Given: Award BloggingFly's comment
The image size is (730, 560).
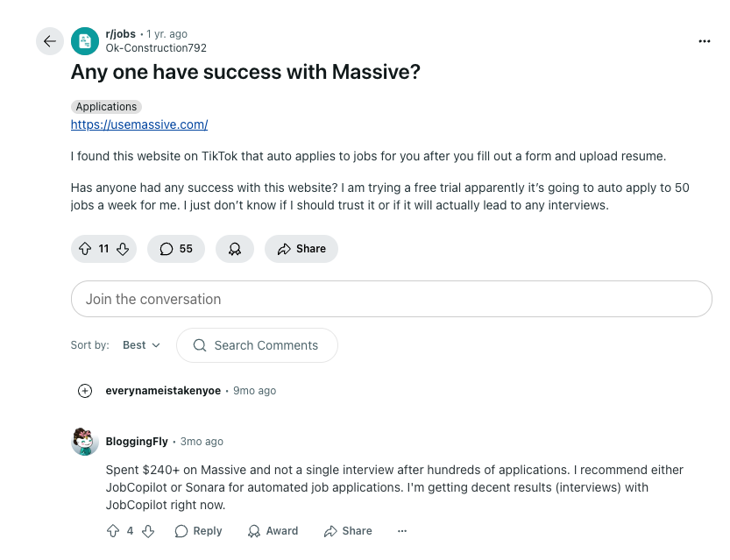Looking at the screenshot, I should click(x=273, y=531).
